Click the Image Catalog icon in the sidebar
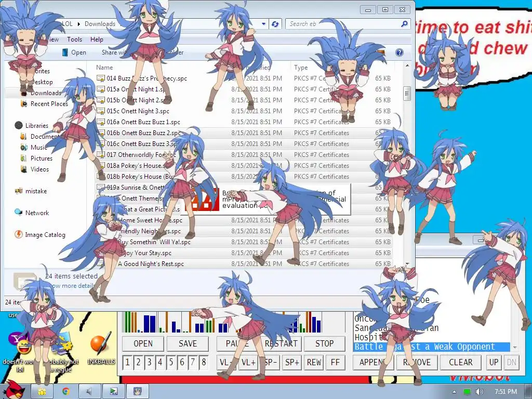Screen dimensions: 532x399 click(x=19, y=234)
